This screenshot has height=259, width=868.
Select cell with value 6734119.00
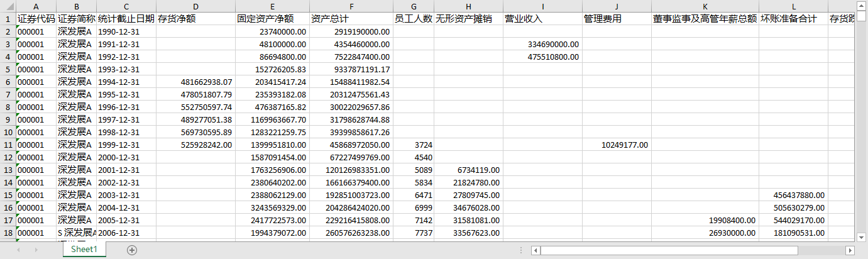coord(468,170)
